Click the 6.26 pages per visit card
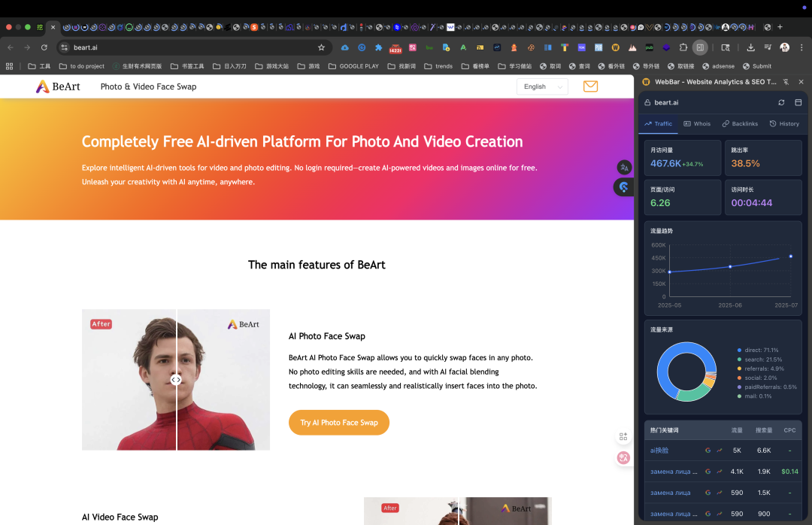 683,197
